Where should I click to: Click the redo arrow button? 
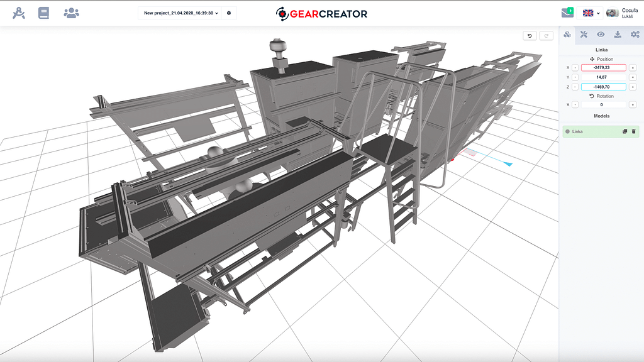pos(547,36)
